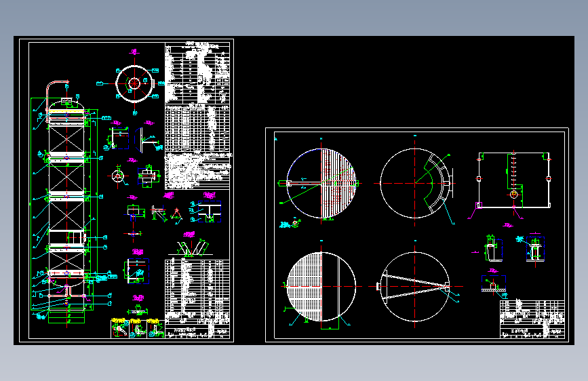Viewport: 588px width, 381px height.
Task: Select the tall tower elevation drawing
Action: [x=66, y=204]
